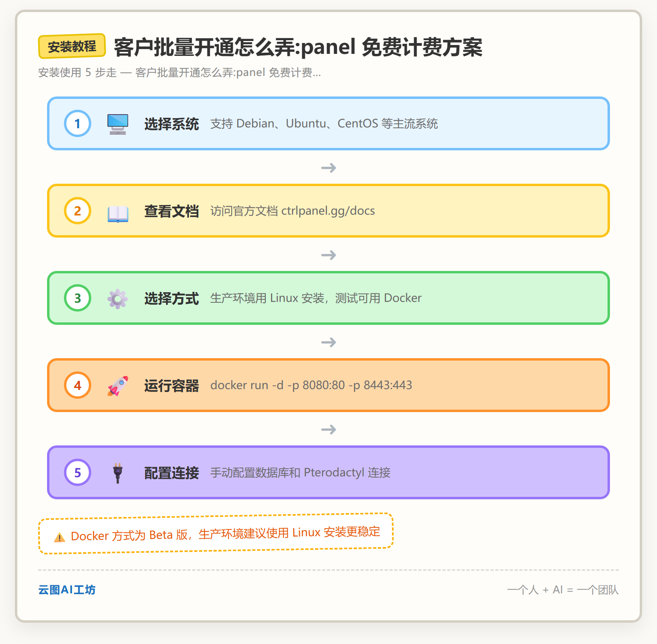Click the purple number 5 step circle
Screen dimensions: 657x644
78,472
